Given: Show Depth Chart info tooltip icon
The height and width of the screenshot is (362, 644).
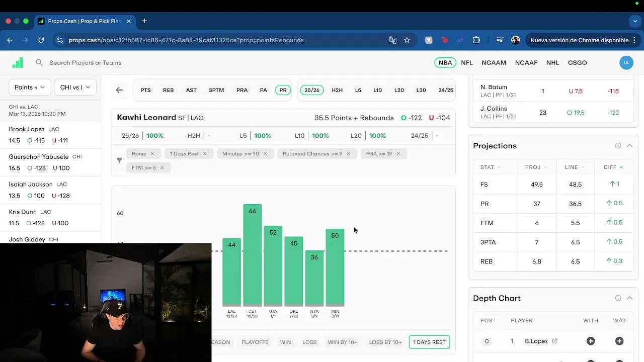Looking at the screenshot, I should coord(618,298).
